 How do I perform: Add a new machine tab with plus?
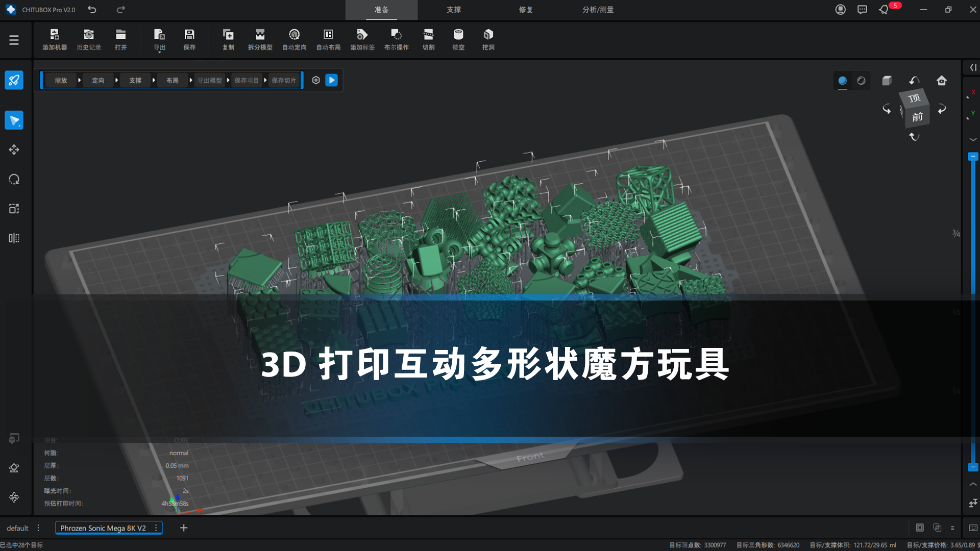(184, 528)
